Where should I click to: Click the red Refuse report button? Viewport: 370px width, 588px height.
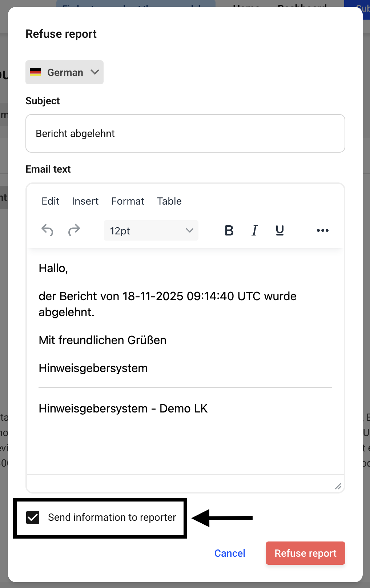click(305, 553)
